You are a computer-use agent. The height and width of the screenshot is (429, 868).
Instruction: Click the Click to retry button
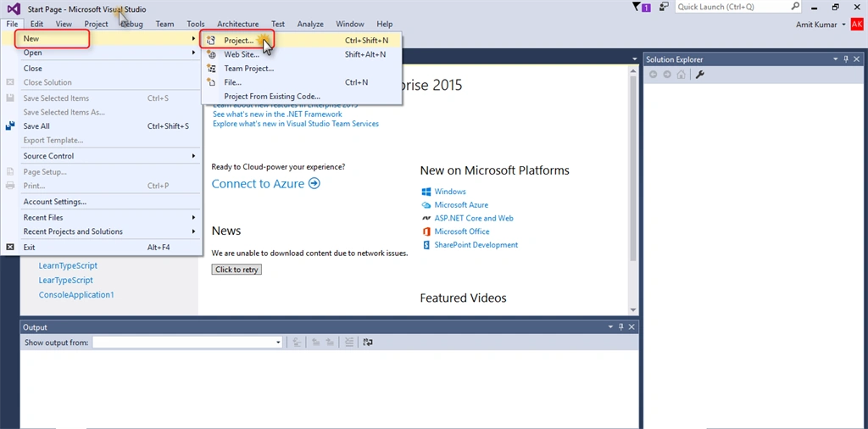[x=236, y=270]
